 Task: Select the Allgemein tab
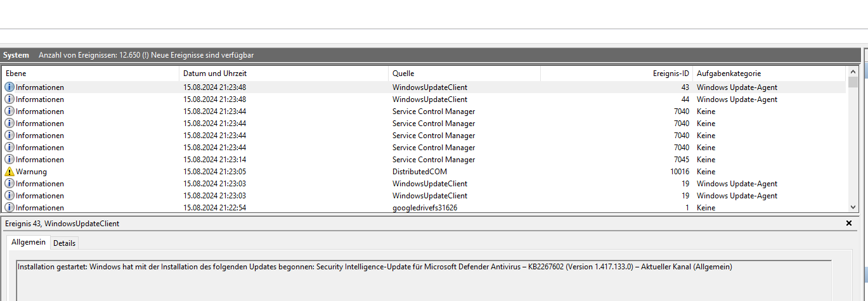click(29, 243)
